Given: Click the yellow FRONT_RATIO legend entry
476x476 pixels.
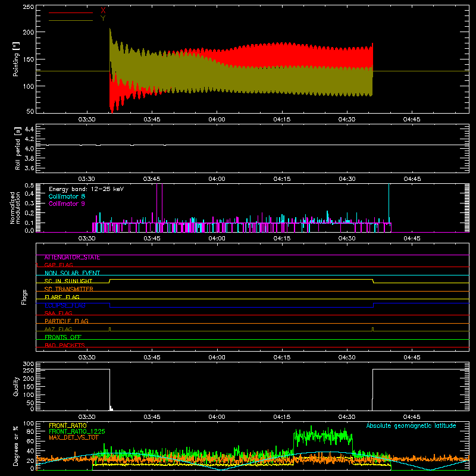Looking at the screenshot, I should [x=68, y=425].
